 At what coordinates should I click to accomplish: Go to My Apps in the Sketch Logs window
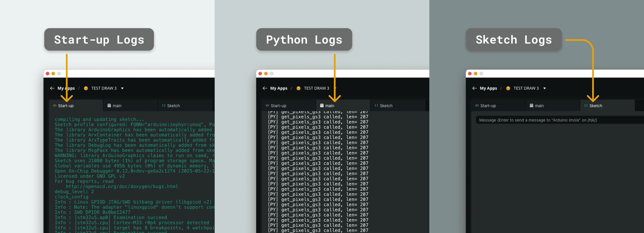pyautogui.click(x=488, y=88)
